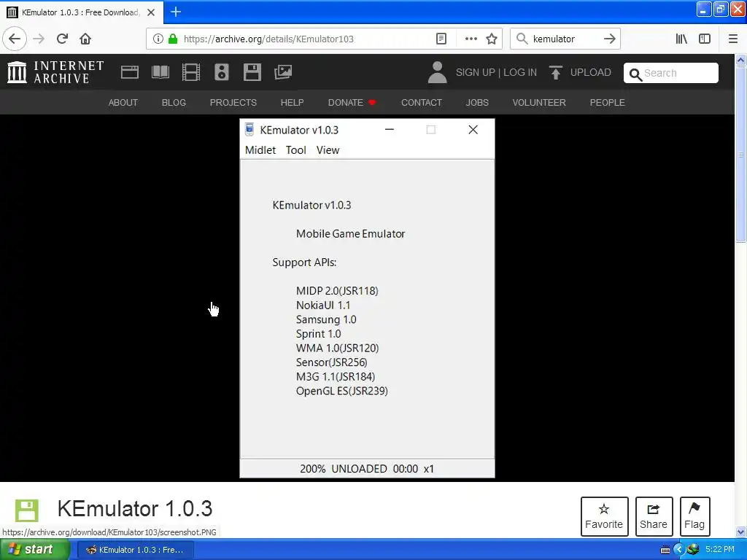Click the green software floppy icon beside title

click(x=26, y=510)
